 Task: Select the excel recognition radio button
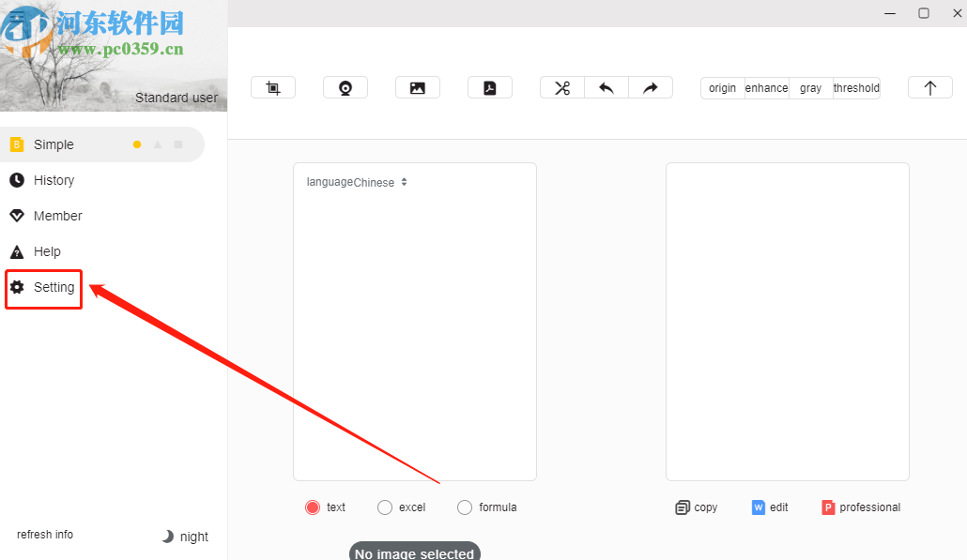[385, 507]
